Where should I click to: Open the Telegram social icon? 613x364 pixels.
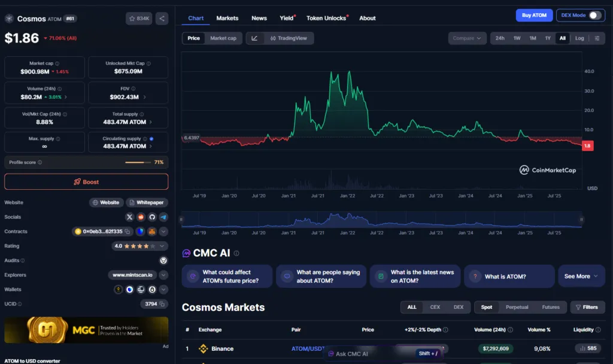coord(163,217)
